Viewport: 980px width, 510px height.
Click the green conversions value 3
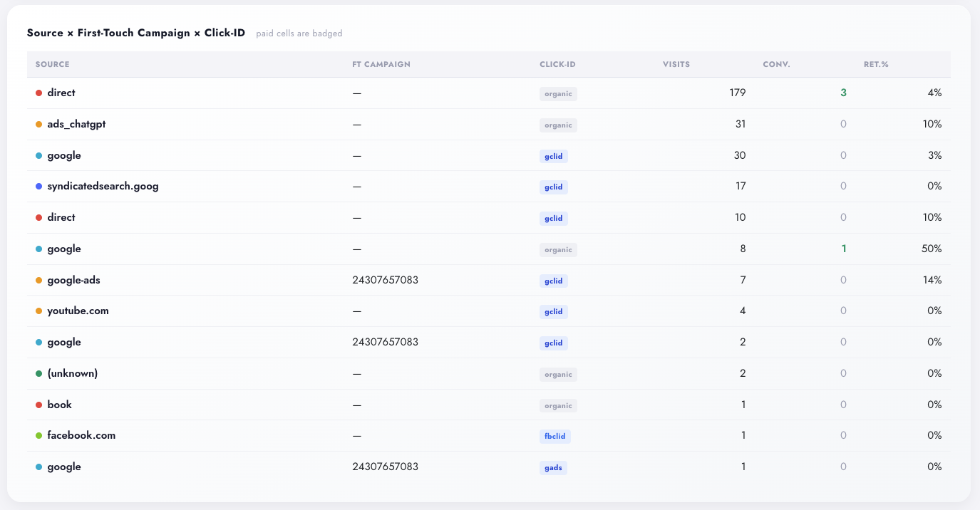[843, 93]
